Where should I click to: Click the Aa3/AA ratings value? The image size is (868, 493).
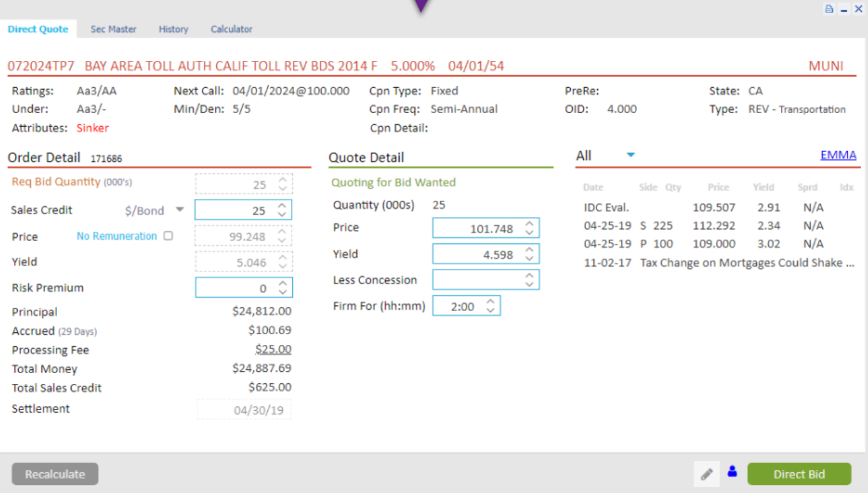[x=97, y=91]
